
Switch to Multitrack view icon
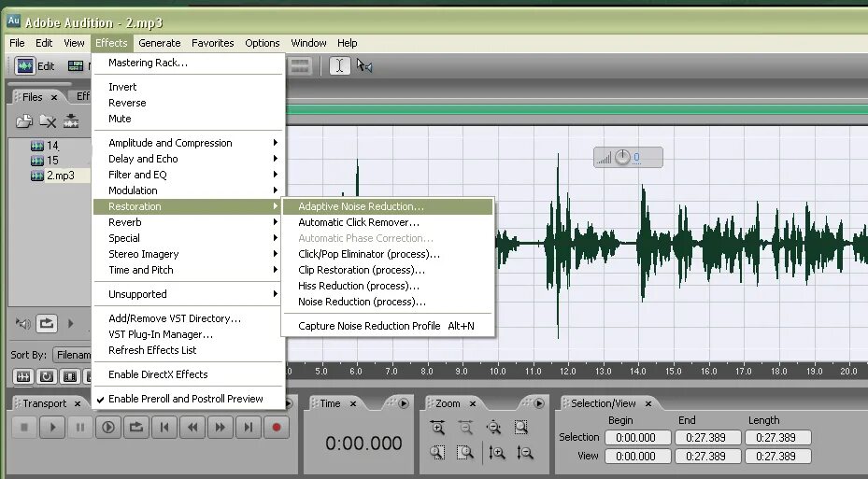coord(76,65)
